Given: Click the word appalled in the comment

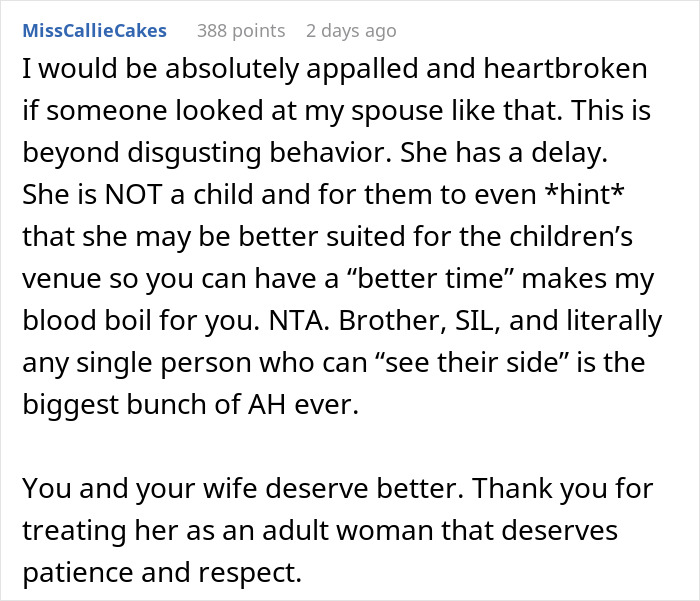Looking at the screenshot, I should pyautogui.click(x=362, y=69).
